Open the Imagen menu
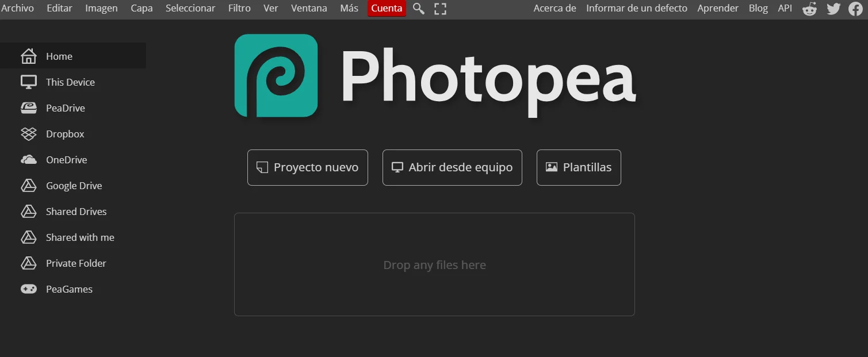 (x=102, y=8)
